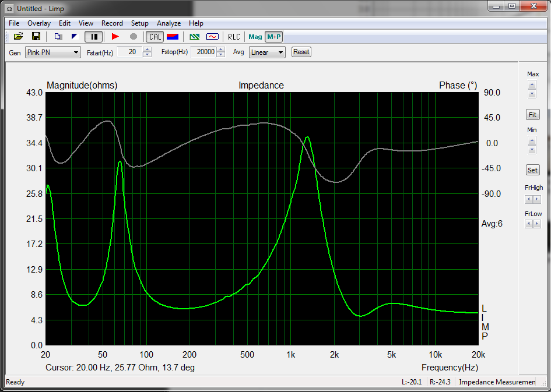
Task: Save measurement with the floppy disk icon
Action: 36,37
